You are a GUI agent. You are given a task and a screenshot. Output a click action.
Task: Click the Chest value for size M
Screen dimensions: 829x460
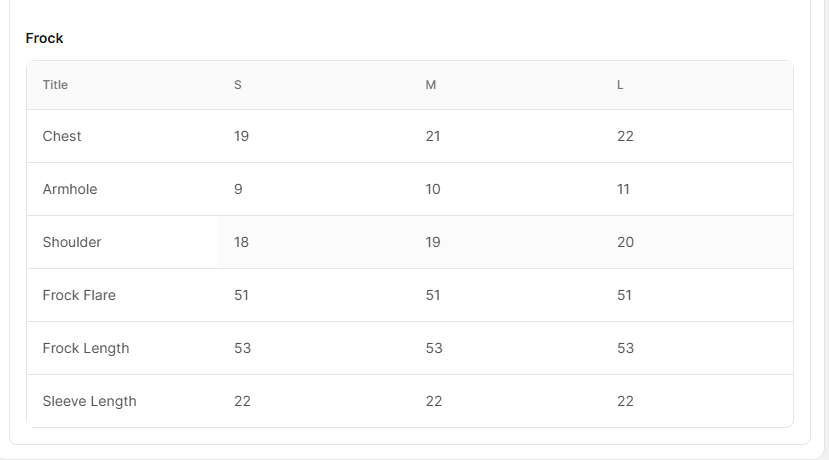tap(433, 136)
